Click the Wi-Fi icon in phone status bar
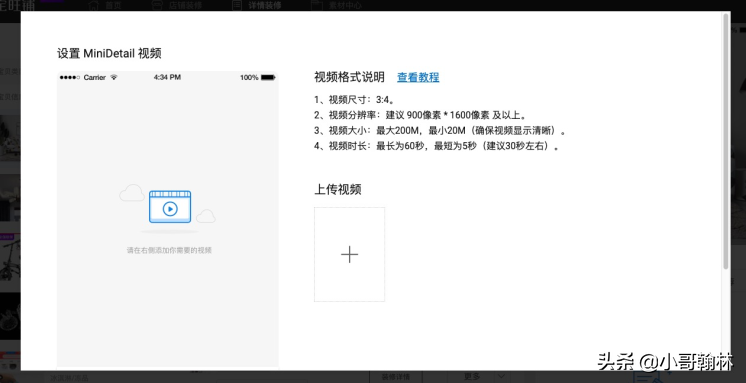 tap(113, 77)
